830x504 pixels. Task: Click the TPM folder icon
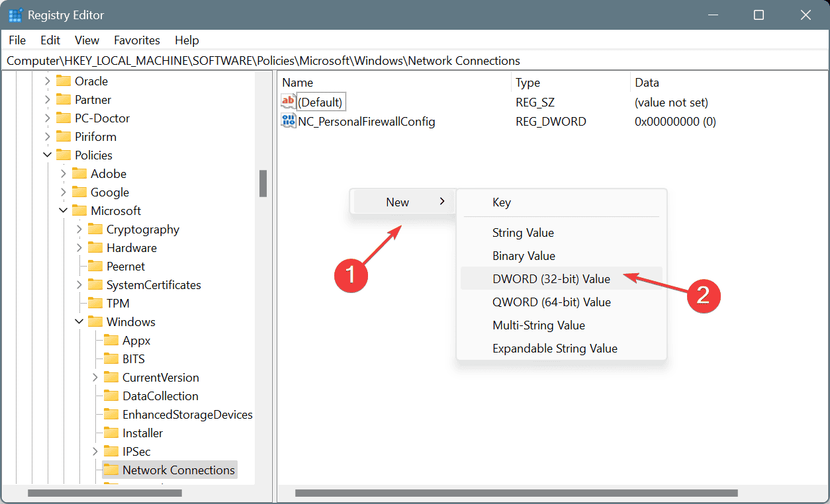(95, 303)
